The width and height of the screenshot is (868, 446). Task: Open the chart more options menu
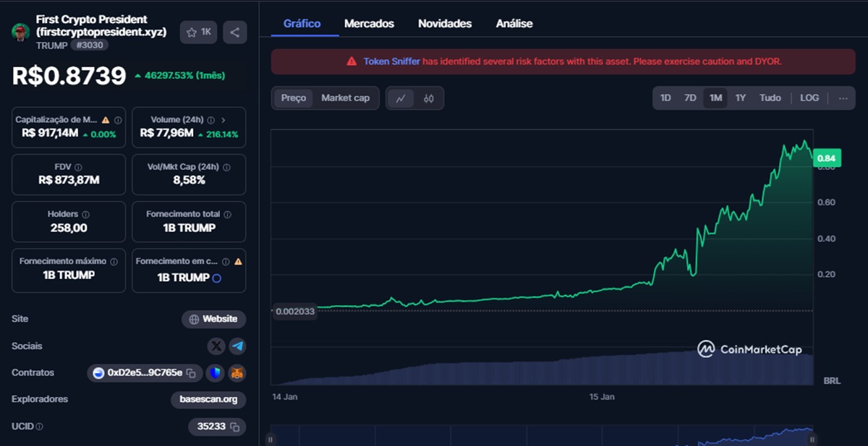pos(843,98)
